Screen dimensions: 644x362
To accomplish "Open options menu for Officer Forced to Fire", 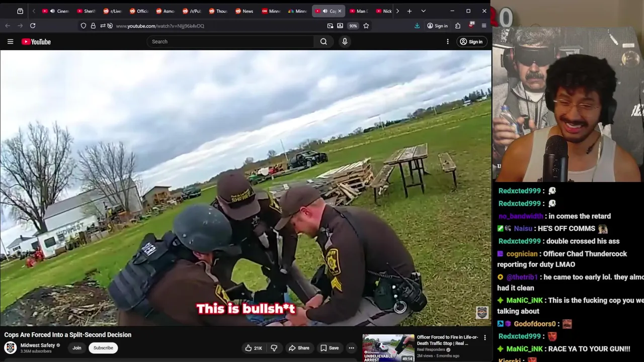I will pos(485,338).
